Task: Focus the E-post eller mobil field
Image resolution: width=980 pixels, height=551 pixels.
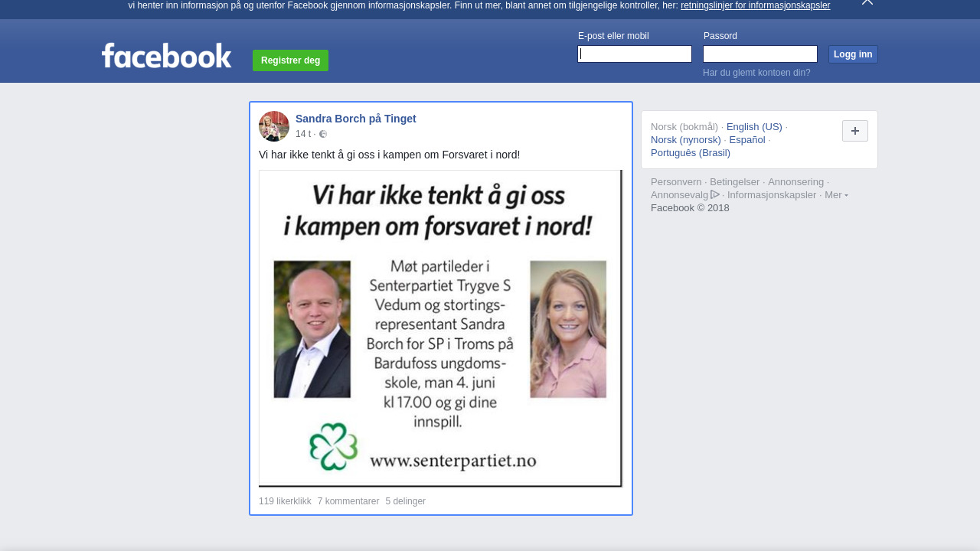Action: point(635,54)
